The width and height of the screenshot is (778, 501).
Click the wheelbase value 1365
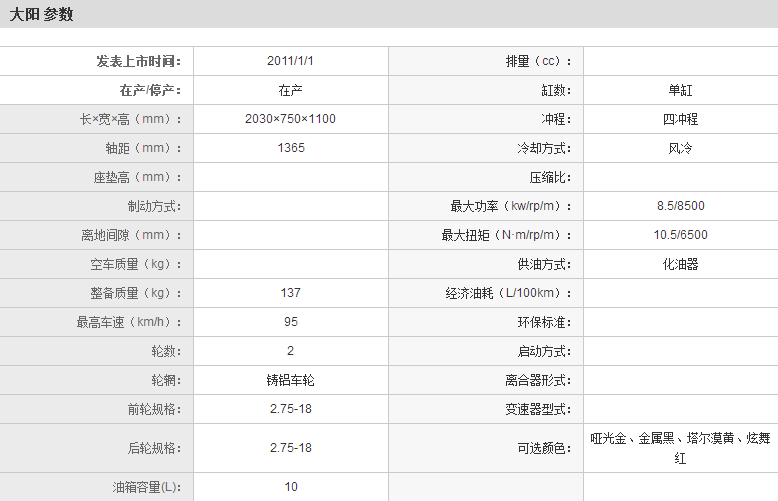[x=290, y=148]
